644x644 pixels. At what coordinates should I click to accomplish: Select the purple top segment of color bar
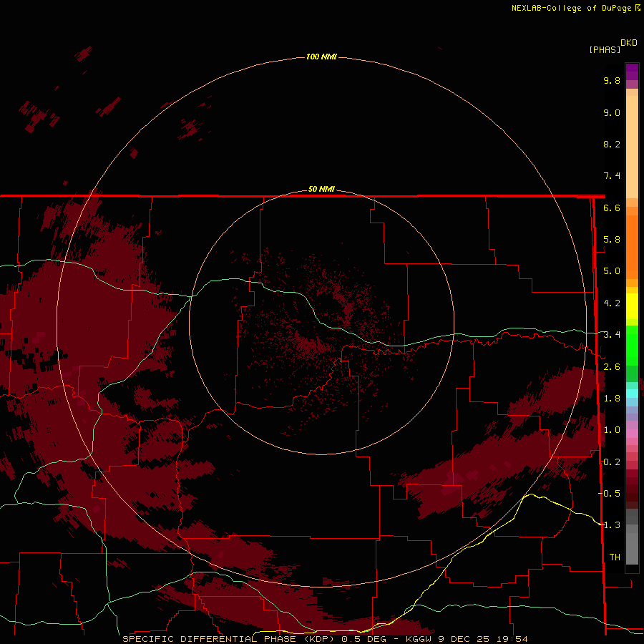pos(632,72)
